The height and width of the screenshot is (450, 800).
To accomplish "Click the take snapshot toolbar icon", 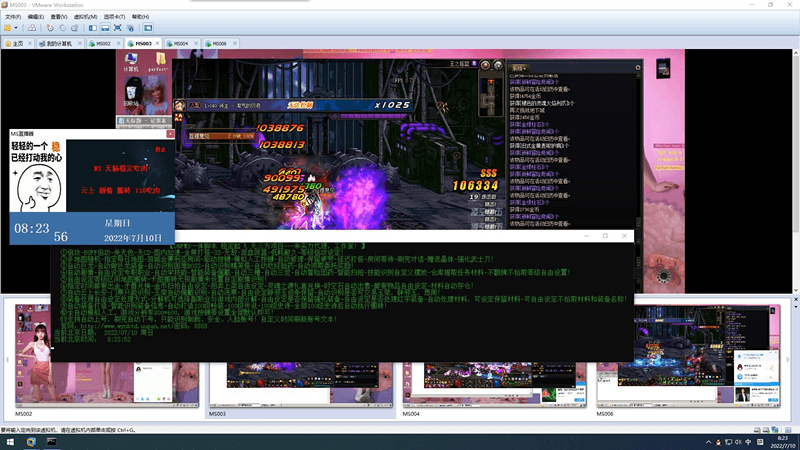I will click(50, 28).
